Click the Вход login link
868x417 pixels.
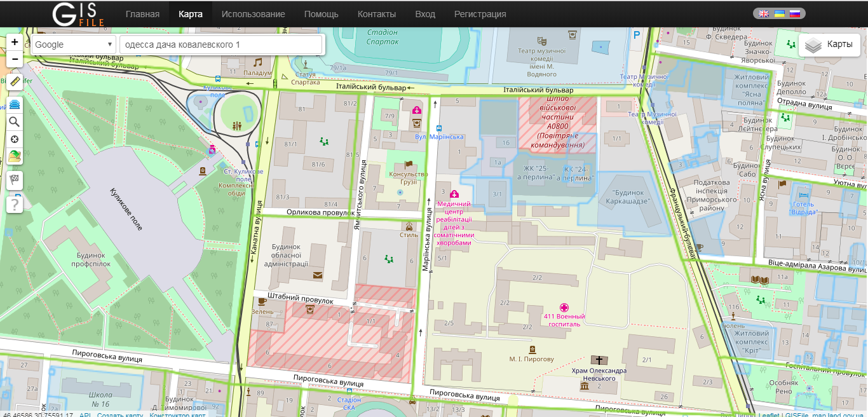click(x=425, y=14)
